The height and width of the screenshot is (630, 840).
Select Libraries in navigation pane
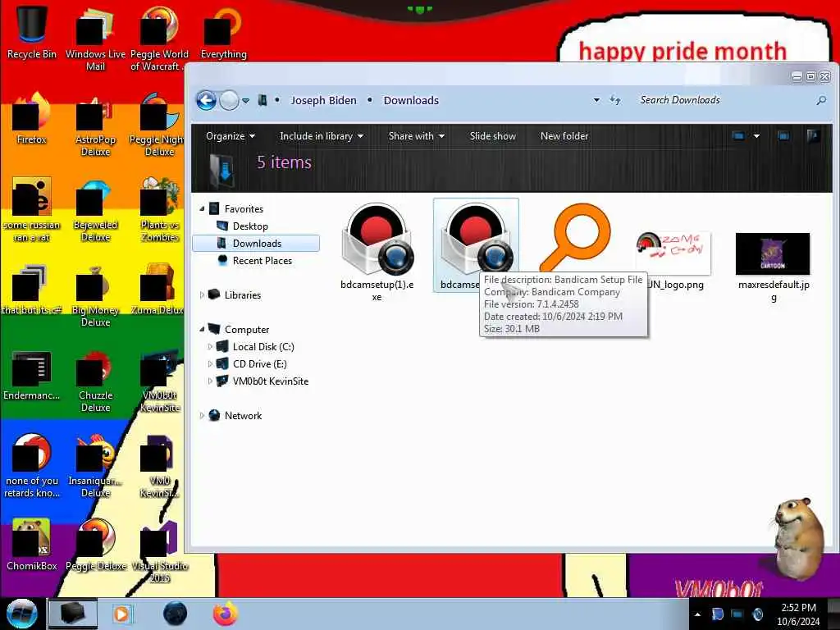point(242,294)
